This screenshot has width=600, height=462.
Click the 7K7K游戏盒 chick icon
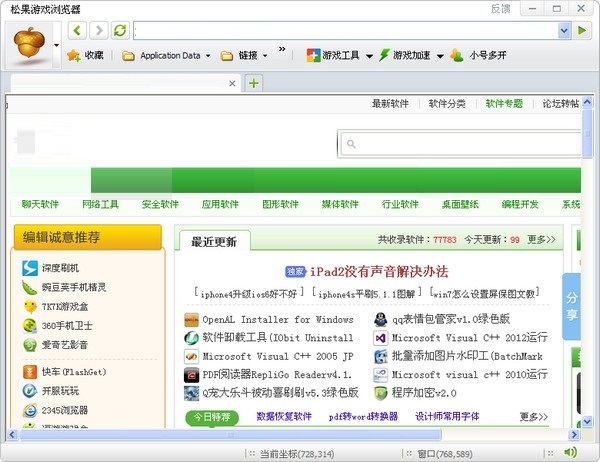30,307
